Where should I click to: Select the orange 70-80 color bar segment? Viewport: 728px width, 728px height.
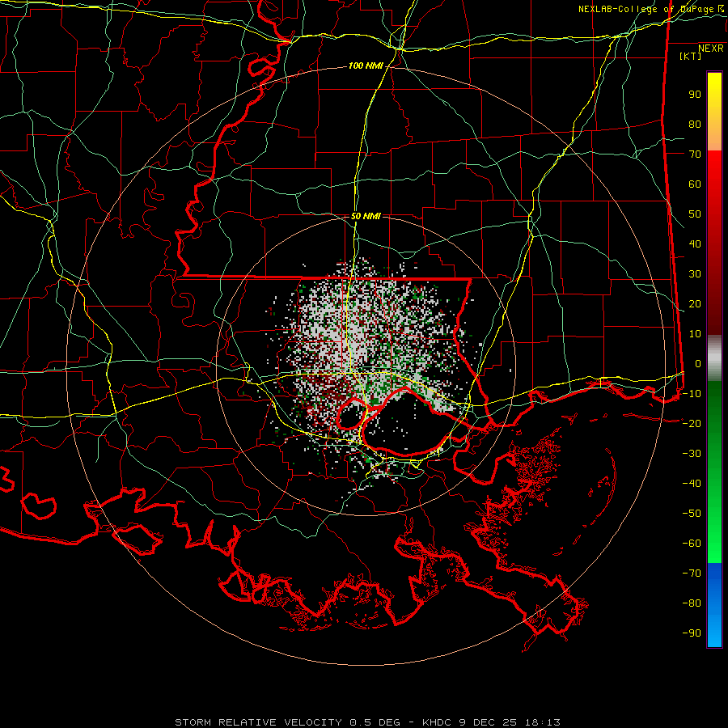(714, 136)
